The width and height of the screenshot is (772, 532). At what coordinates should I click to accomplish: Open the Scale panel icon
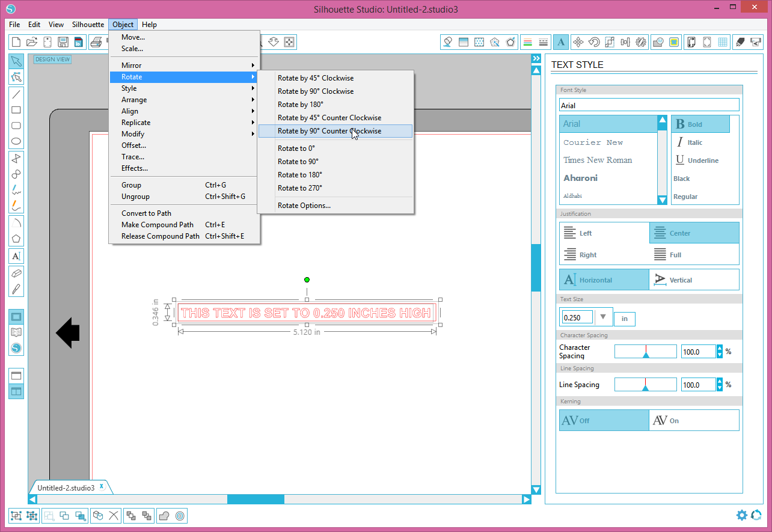[610, 42]
